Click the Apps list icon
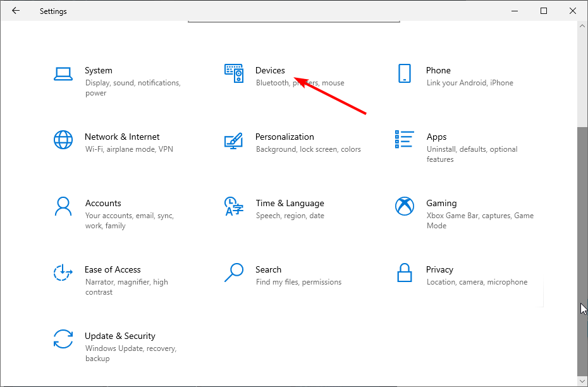The image size is (588, 387). click(x=405, y=140)
